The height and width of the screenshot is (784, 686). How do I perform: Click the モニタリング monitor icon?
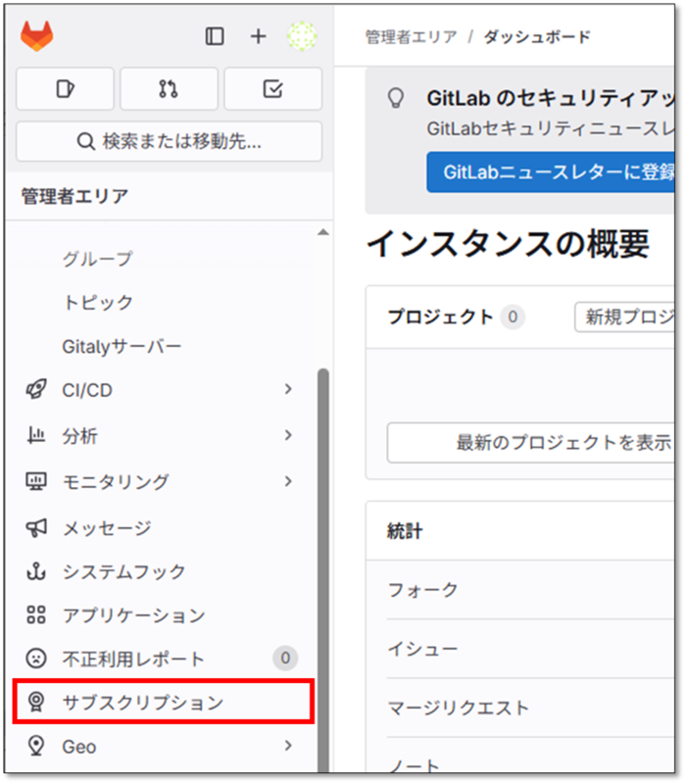tap(36, 481)
